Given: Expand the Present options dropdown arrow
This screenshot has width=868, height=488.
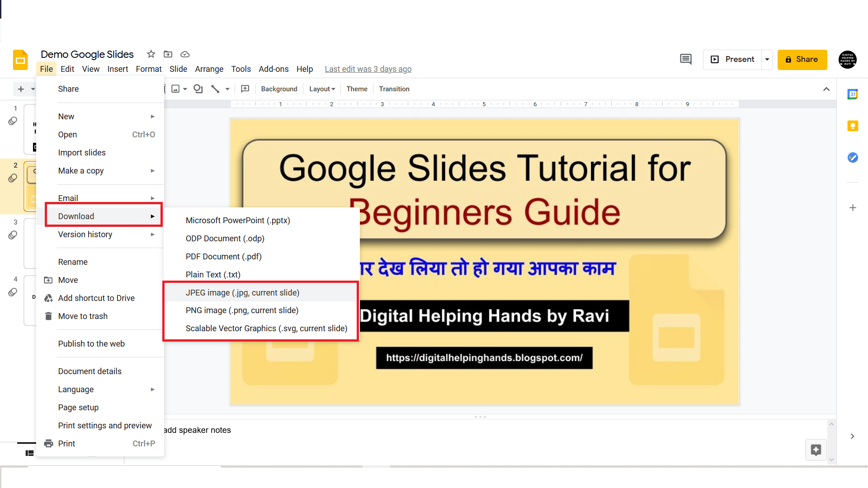Looking at the screenshot, I should 767,60.
